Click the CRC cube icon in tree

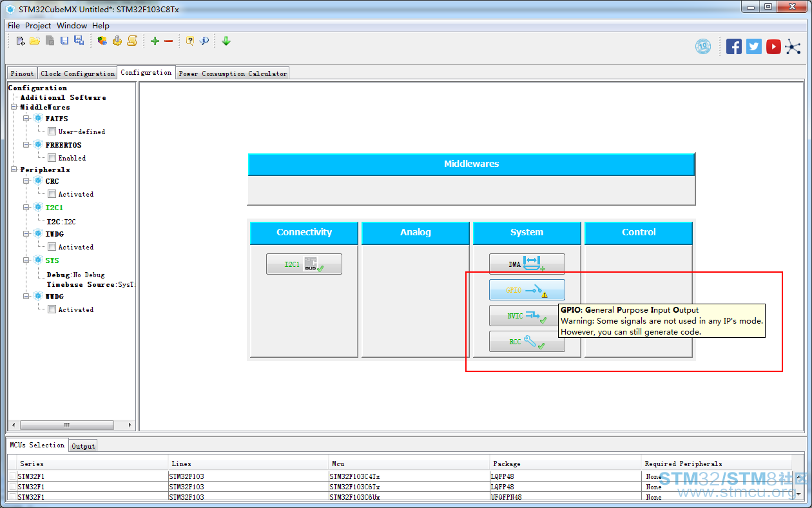pos(38,181)
